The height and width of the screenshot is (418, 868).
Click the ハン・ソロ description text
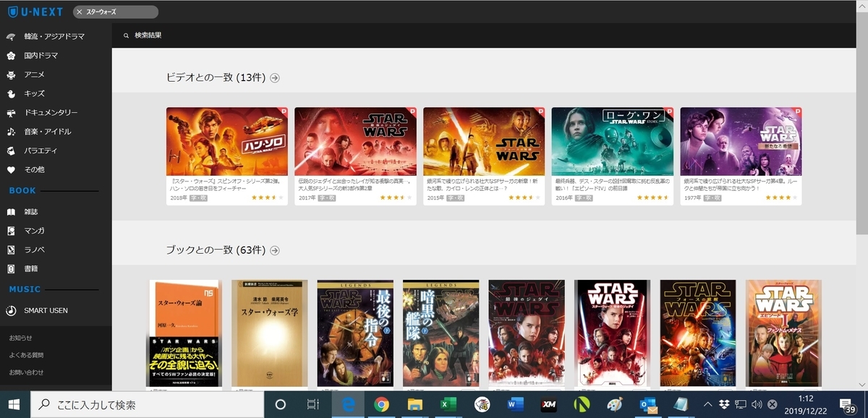click(225, 184)
